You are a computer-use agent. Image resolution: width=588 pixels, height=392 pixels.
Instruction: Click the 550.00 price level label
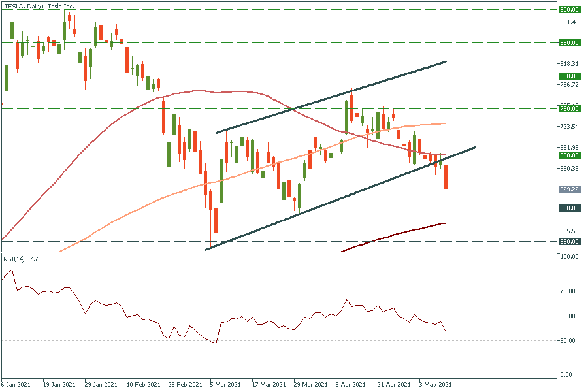[569, 242]
